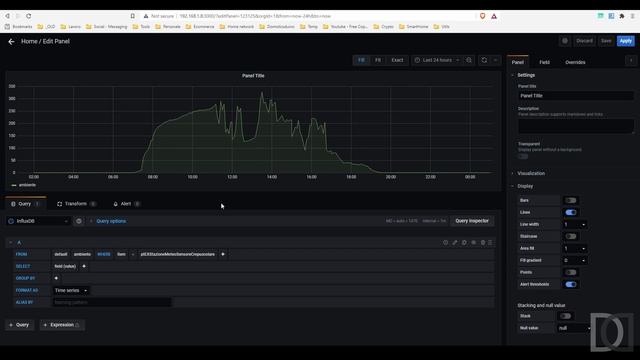Enable the Stack switch
640x360 pixels.
coord(565,316)
